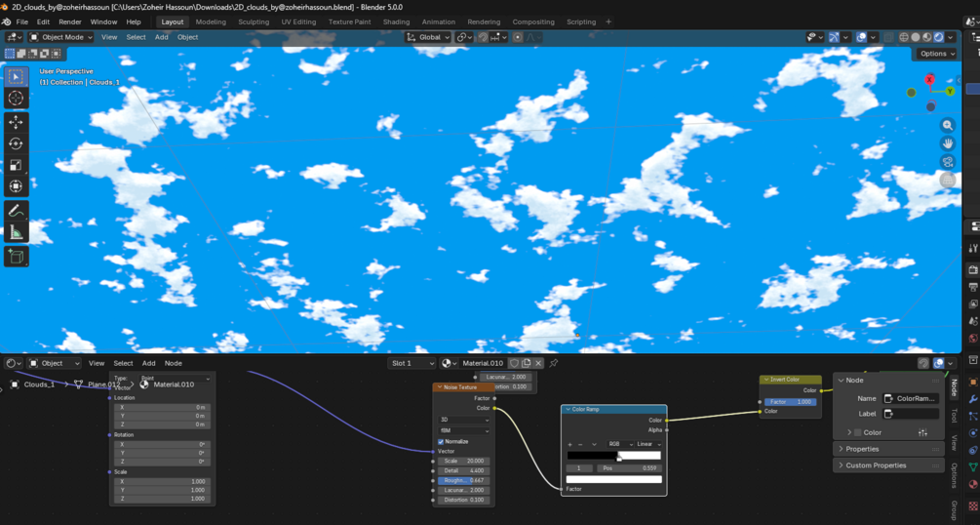Viewport: 980px width, 525px height.
Task: Set the select mode to extend (second mode icon)
Action: coord(20,54)
